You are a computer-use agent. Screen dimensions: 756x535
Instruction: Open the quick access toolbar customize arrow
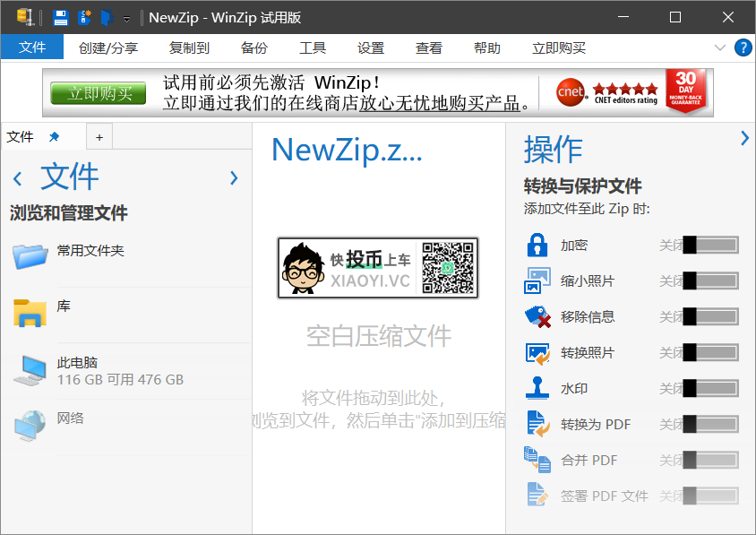coord(126,19)
